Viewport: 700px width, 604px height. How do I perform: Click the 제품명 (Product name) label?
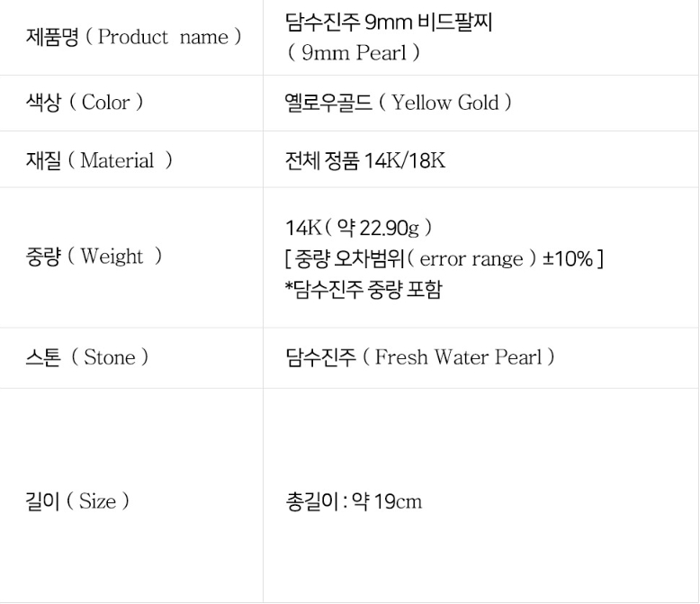(x=132, y=37)
